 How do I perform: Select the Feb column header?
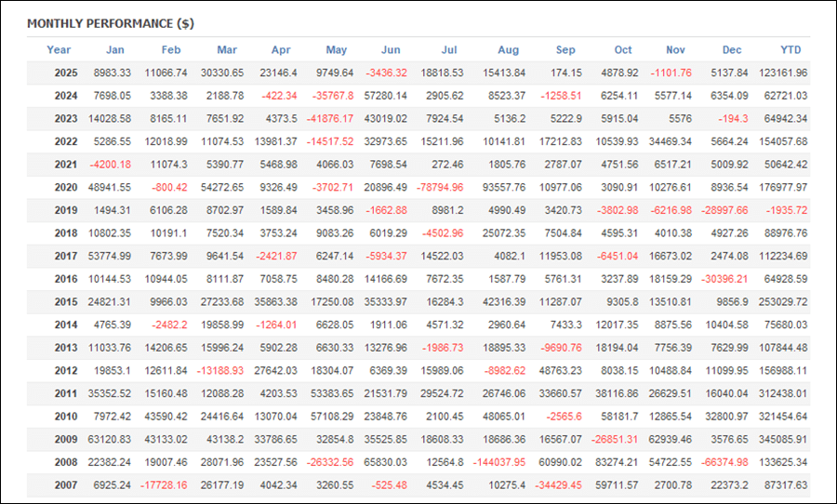(x=171, y=50)
